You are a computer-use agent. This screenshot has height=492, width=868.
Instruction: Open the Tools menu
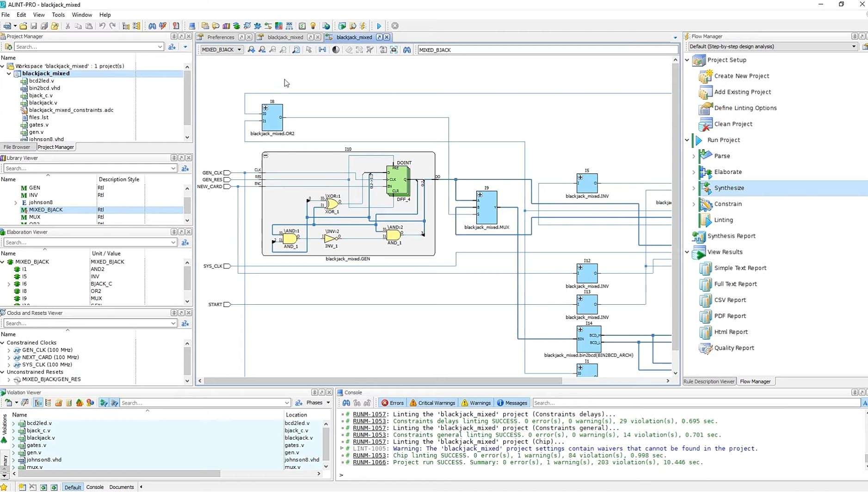(x=58, y=15)
